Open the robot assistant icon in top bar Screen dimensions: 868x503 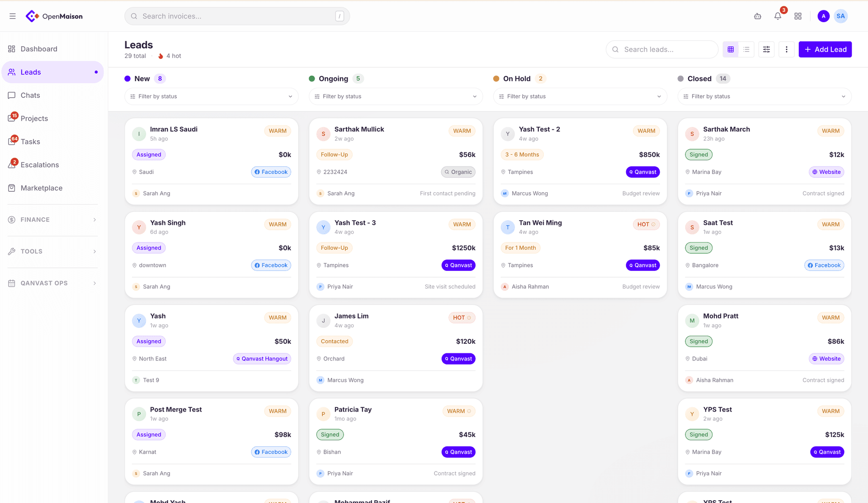click(x=758, y=16)
